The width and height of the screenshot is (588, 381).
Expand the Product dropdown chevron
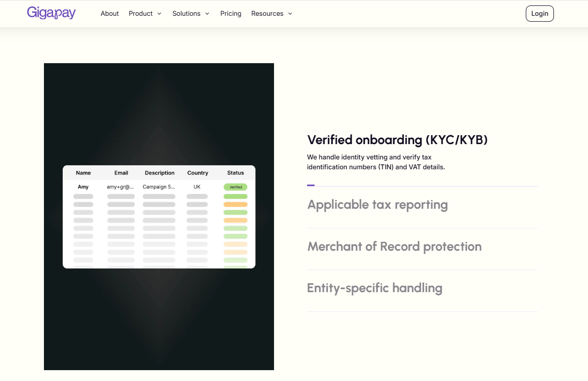[159, 14]
